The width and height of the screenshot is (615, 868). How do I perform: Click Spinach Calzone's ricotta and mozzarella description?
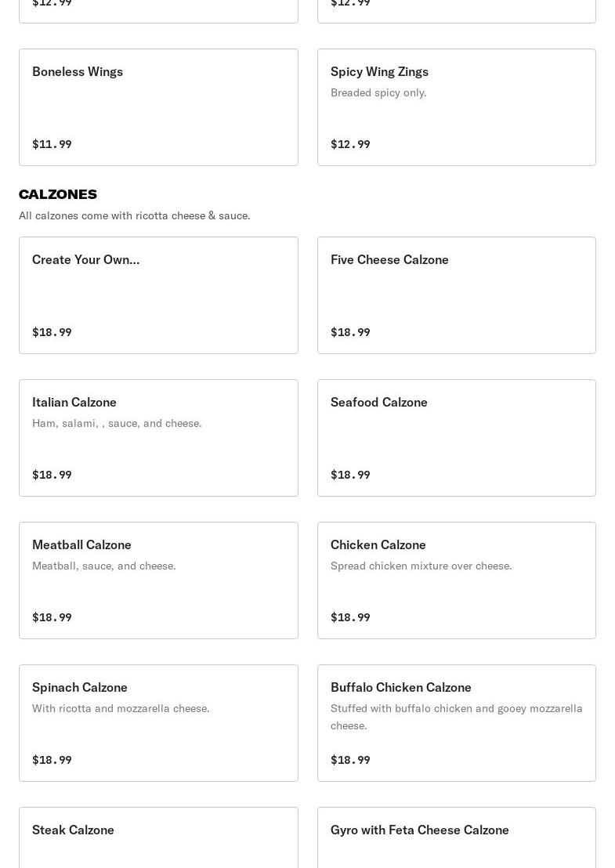pyautogui.click(x=121, y=708)
